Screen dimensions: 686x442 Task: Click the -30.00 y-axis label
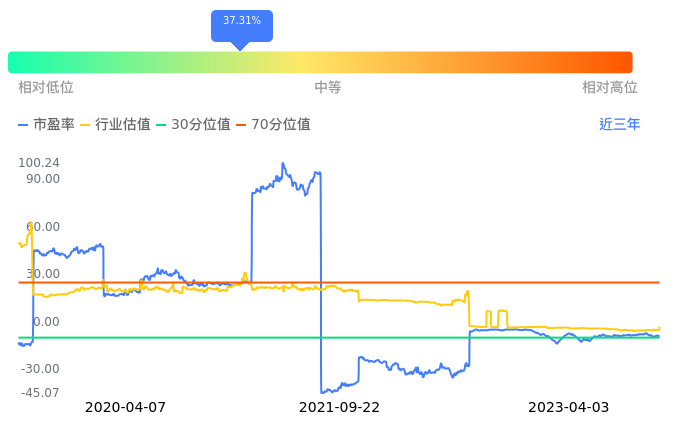40,369
